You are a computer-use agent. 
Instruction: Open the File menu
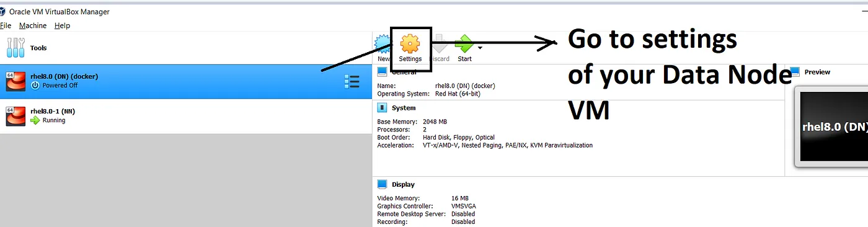(x=6, y=25)
